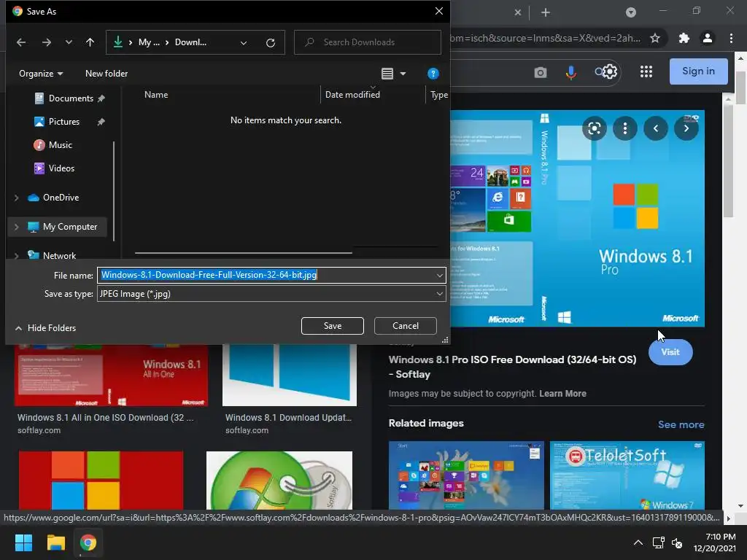Open the Save as type dropdown
Image resolution: width=747 pixels, height=560 pixels.
point(271,294)
